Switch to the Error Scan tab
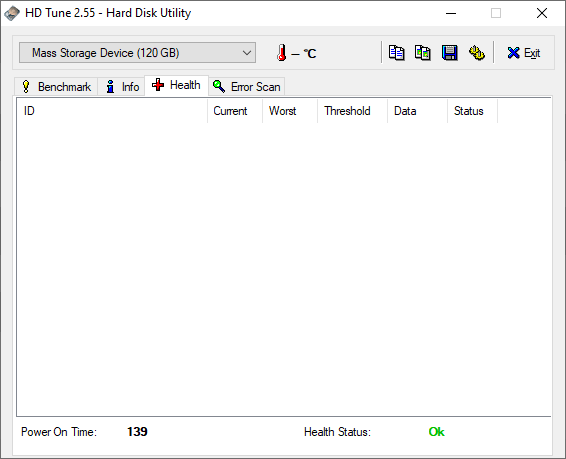Viewport: 566px width, 459px height. click(247, 87)
